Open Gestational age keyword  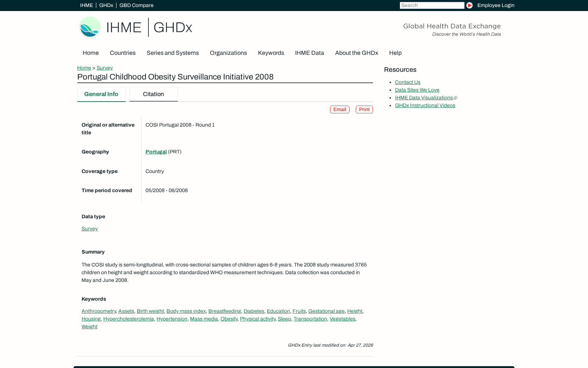(x=326, y=311)
